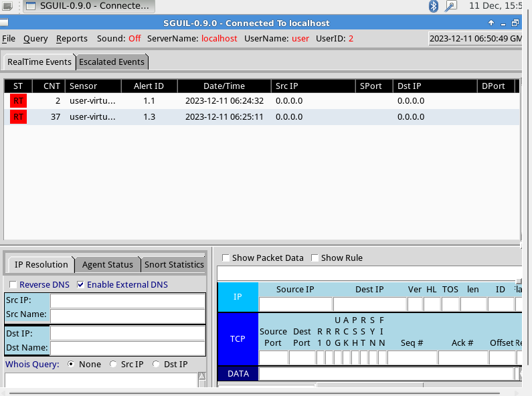Click the TCP Seq # field
Screen dimensions: 532x396
(x=412, y=358)
